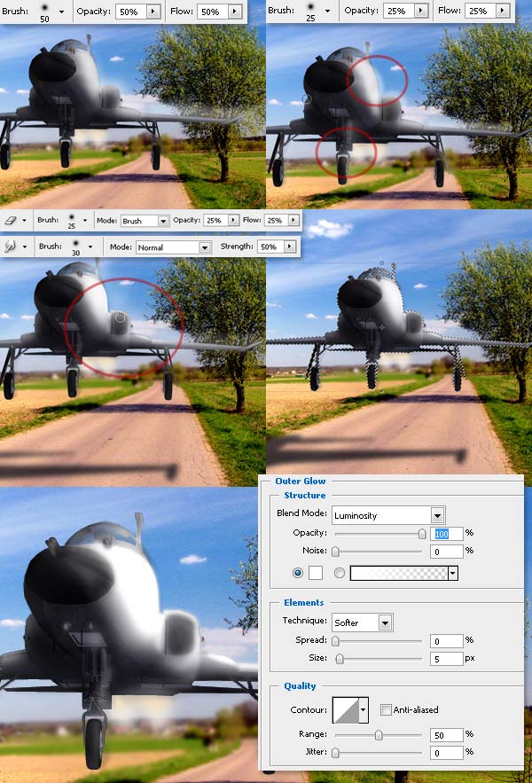The width and height of the screenshot is (532, 783).
Task: Click the Outer Glow gradient preview bar
Action: pos(399,573)
